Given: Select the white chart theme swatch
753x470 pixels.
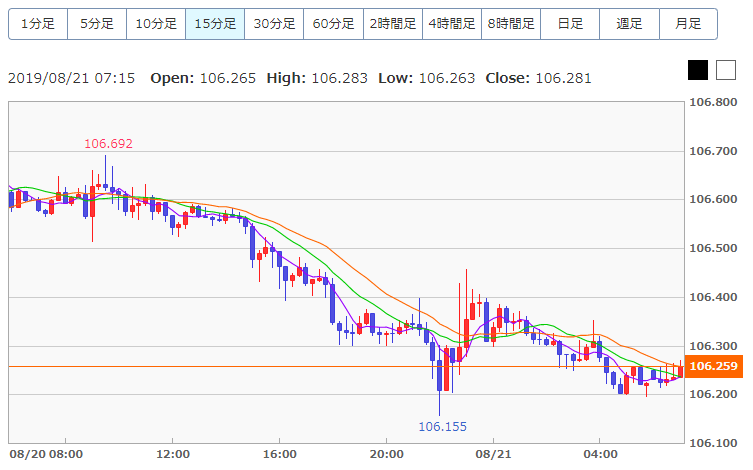Looking at the screenshot, I should click(726, 70).
